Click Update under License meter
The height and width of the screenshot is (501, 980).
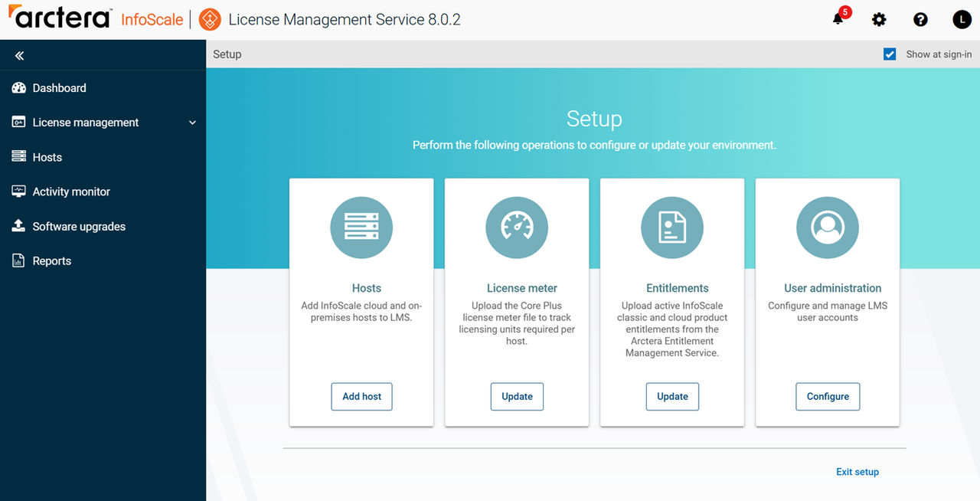tap(517, 397)
